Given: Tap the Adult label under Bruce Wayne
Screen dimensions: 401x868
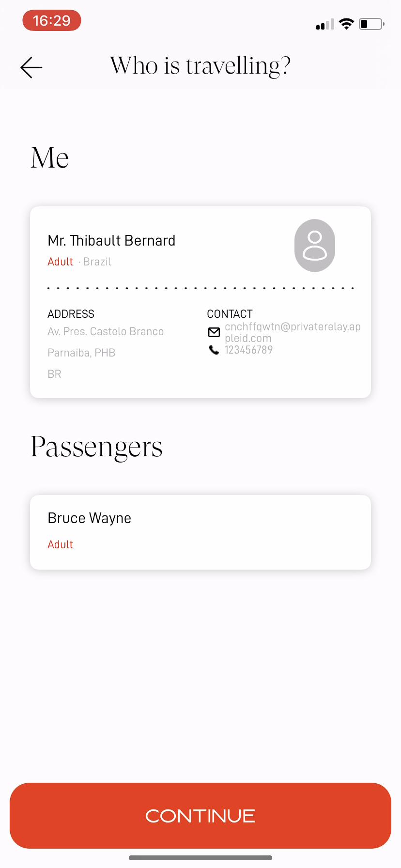Looking at the screenshot, I should tap(61, 545).
